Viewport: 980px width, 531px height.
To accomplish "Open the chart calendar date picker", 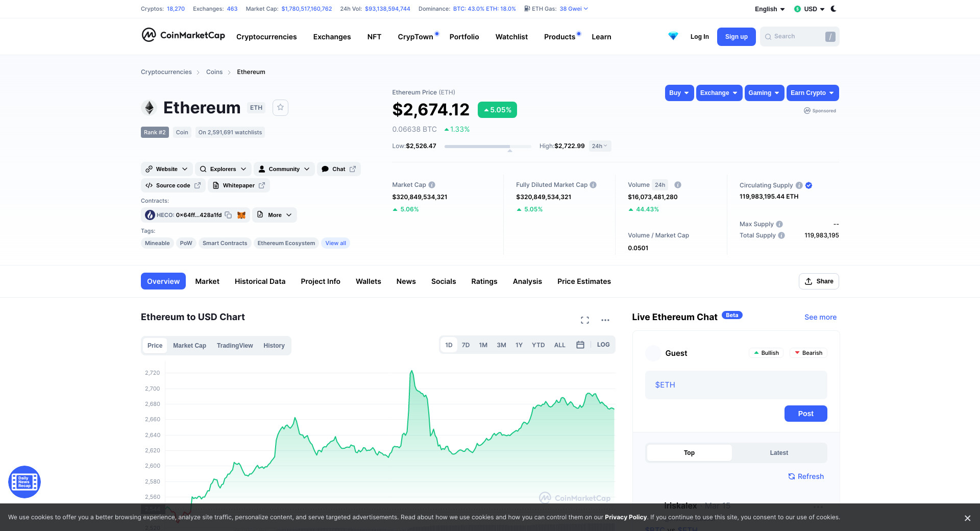I will tap(580, 345).
